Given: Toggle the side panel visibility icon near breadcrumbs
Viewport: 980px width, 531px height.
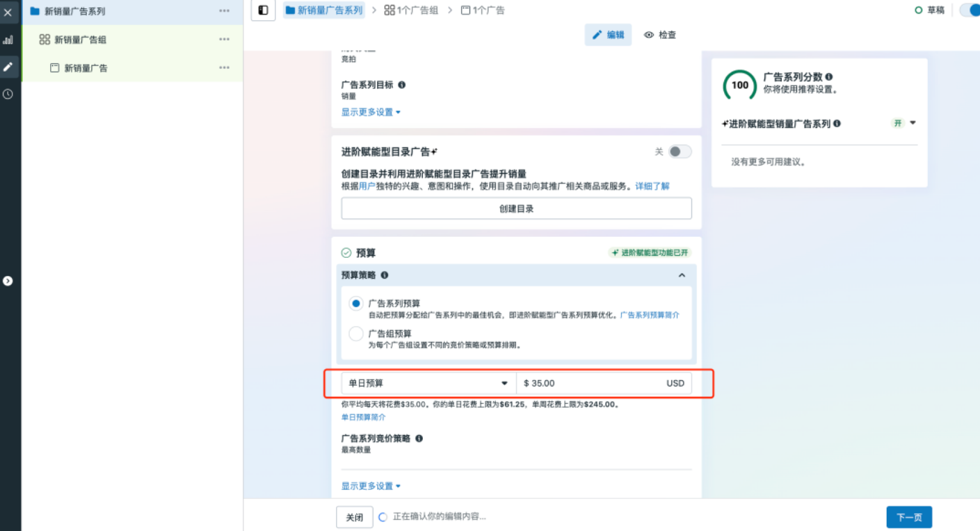Looking at the screenshot, I should tap(262, 10).
